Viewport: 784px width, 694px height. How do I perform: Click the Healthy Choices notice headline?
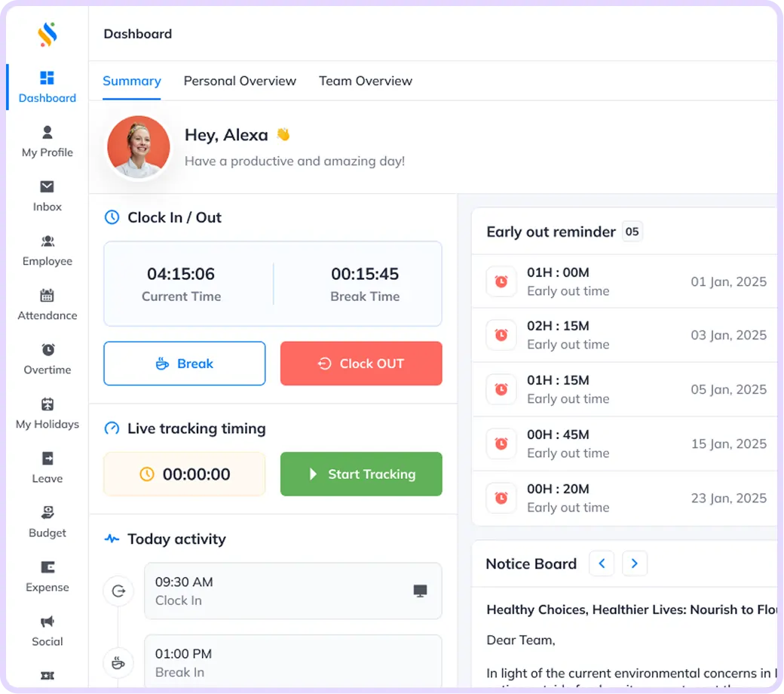(x=632, y=610)
